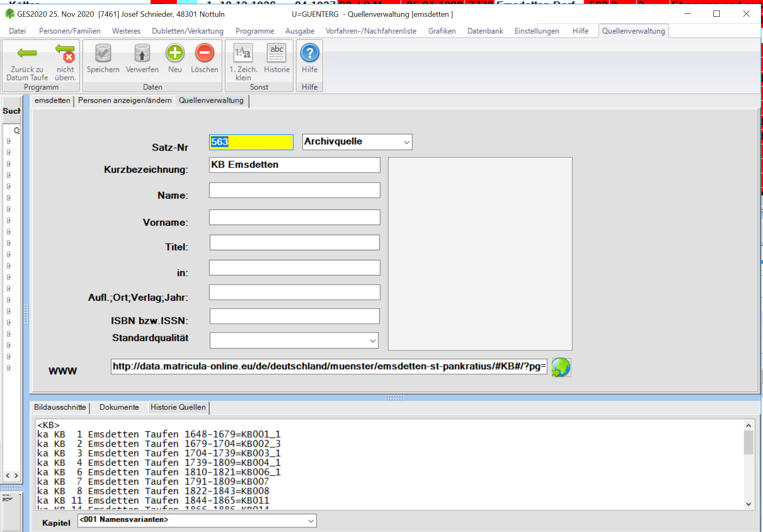Select the Quellenverwaltung ribbon tab
763x532 pixels.
pyautogui.click(x=633, y=31)
